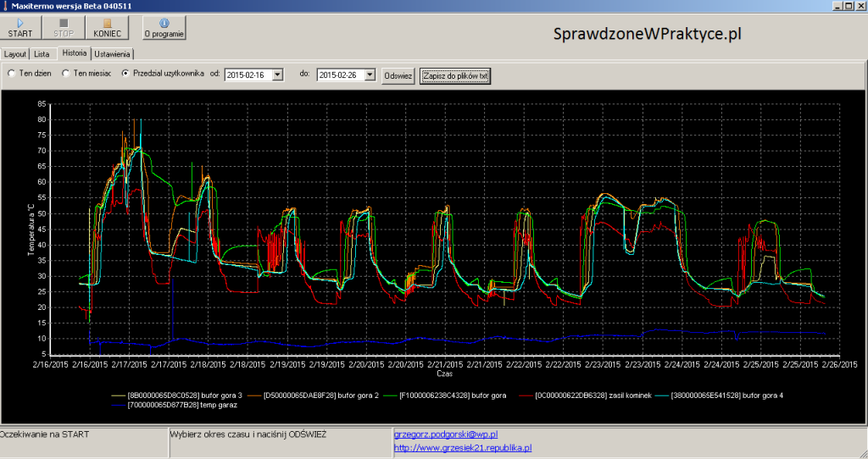Open the O programie info dialog
The image size is (868, 459).
coord(164,28)
